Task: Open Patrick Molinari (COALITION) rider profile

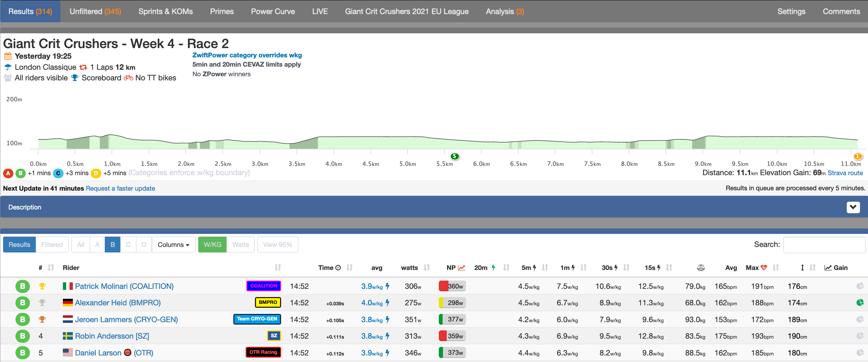Action: 124,286
